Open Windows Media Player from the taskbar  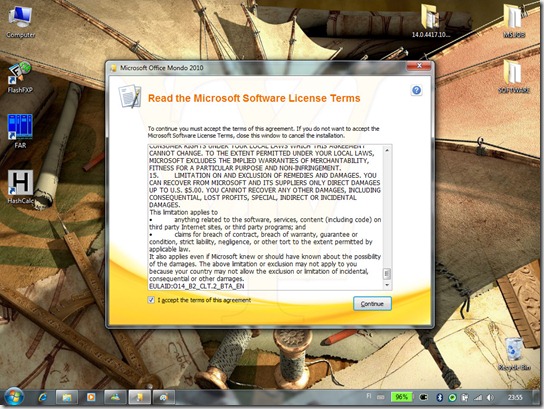(x=91, y=397)
